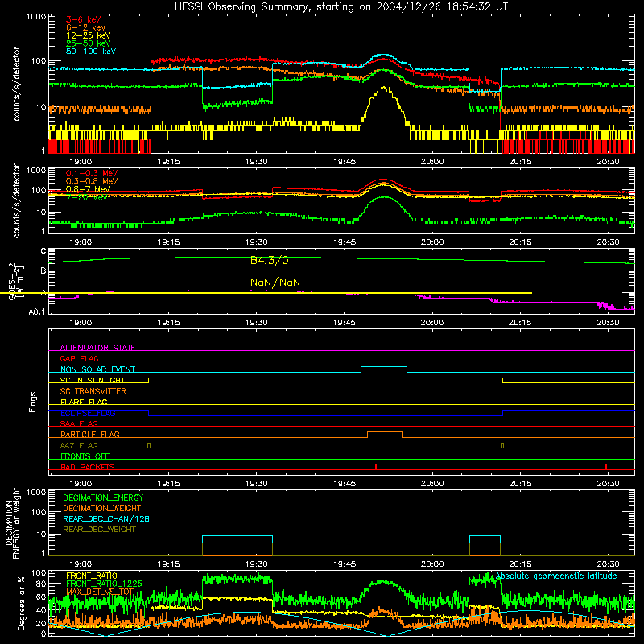Click the '0.3-0.8 MeV' legend label
Viewport: 644px width, 644px height.
[92, 181]
